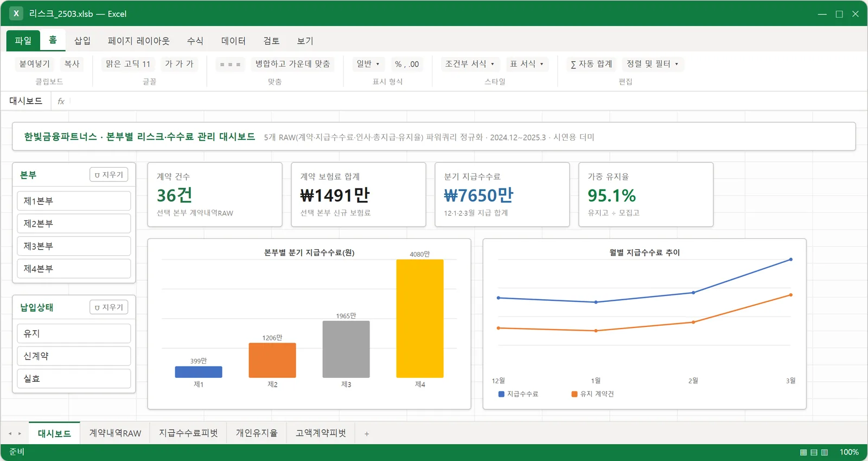Click the Excel app icon in title bar
The width and height of the screenshot is (868, 461).
(x=16, y=14)
